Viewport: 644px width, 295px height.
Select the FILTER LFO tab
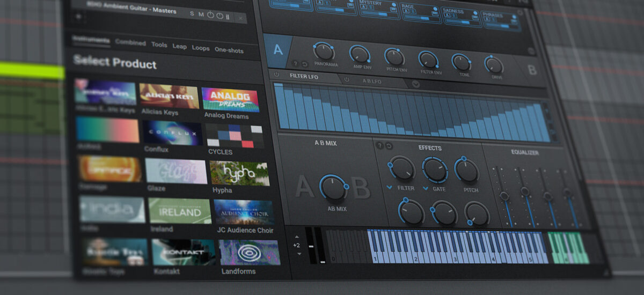click(x=305, y=76)
